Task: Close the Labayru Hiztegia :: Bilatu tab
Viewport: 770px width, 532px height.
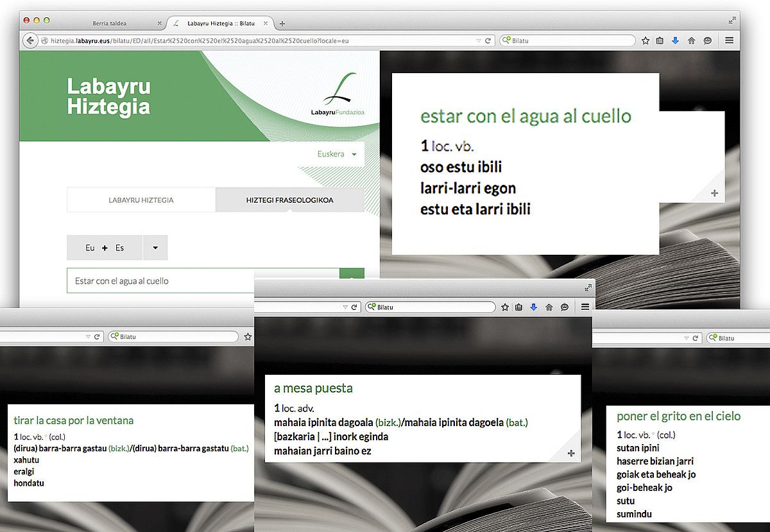Action: pyautogui.click(x=267, y=24)
